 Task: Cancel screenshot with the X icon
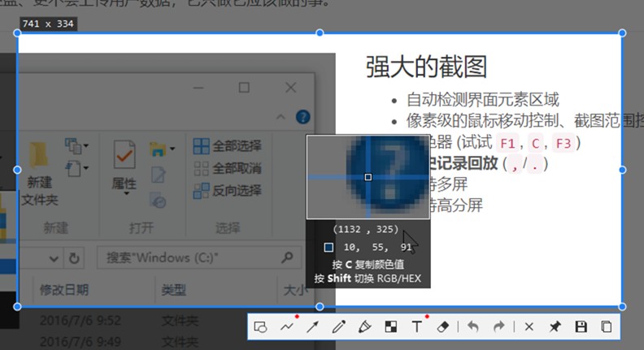click(x=529, y=327)
